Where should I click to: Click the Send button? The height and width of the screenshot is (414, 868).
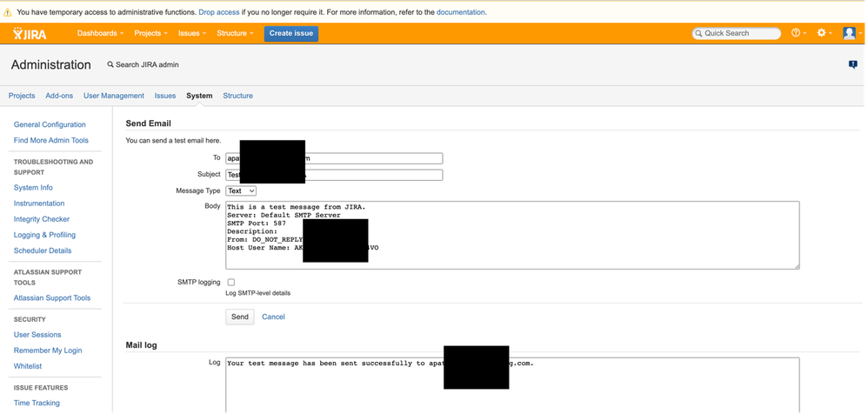pos(240,317)
